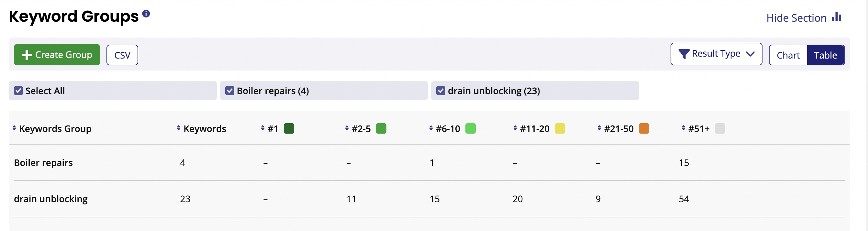
Task: Click the funnel filter icon on Result Type
Action: [684, 54]
